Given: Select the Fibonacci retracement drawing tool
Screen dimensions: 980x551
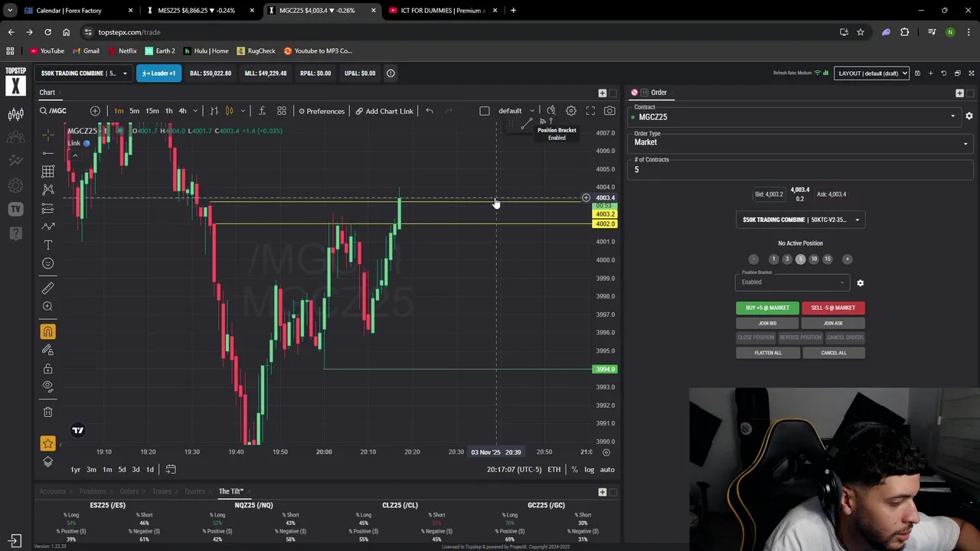Looking at the screenshot, I should click(x=47, y=207).
